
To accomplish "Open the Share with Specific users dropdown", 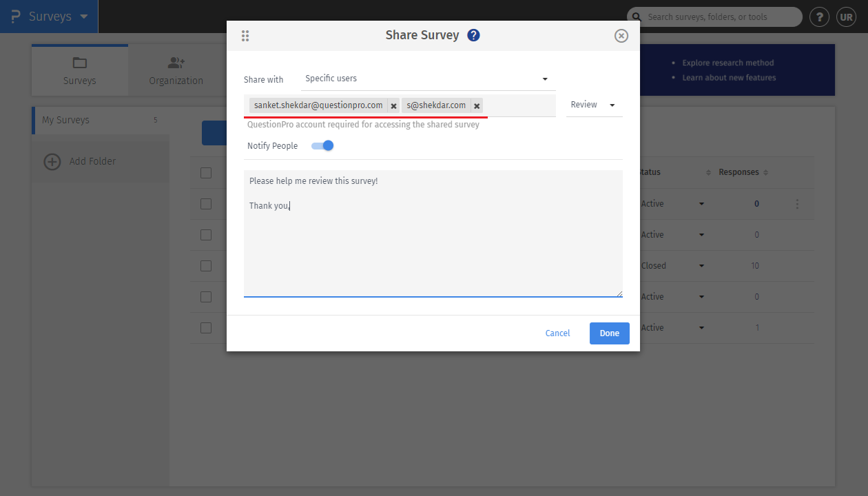I will 428,79.
